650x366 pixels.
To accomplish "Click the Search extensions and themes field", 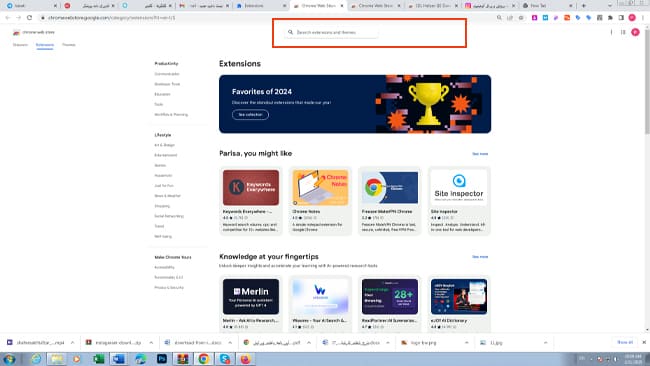I will (x=331, y=32).
